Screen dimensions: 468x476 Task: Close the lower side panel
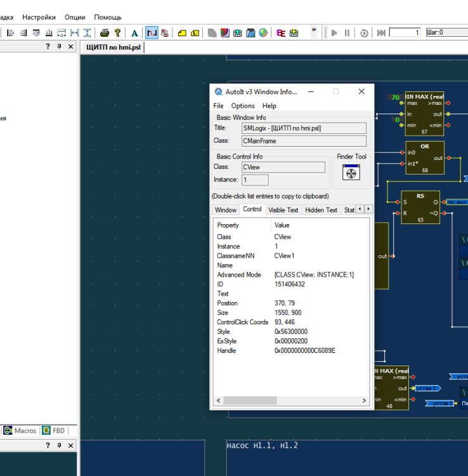pos(70,446)
